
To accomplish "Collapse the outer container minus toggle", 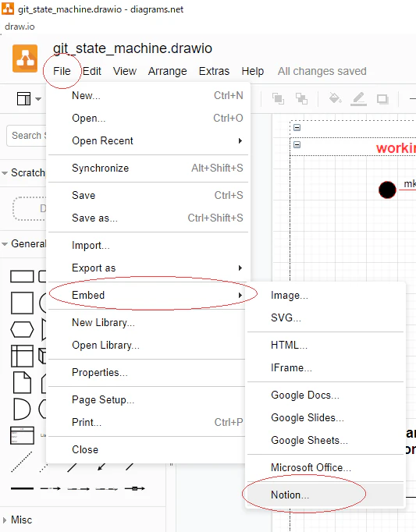I will pyautogui.click(x=297, y=128).
